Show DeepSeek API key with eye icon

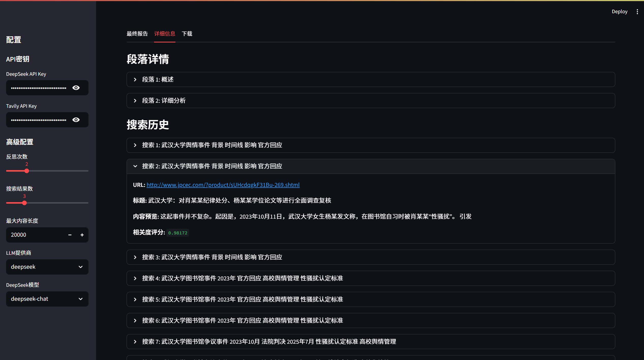pos(76,88)
